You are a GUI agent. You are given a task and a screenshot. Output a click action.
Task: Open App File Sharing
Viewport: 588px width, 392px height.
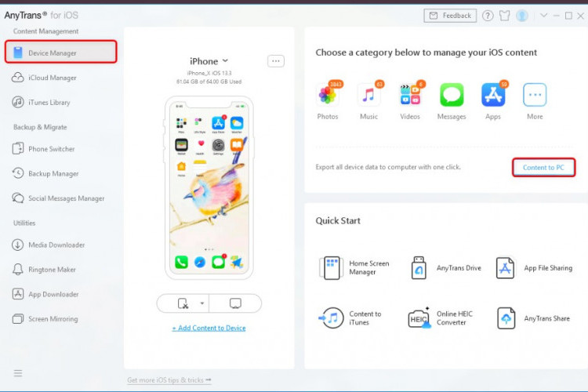pos(506,268)
